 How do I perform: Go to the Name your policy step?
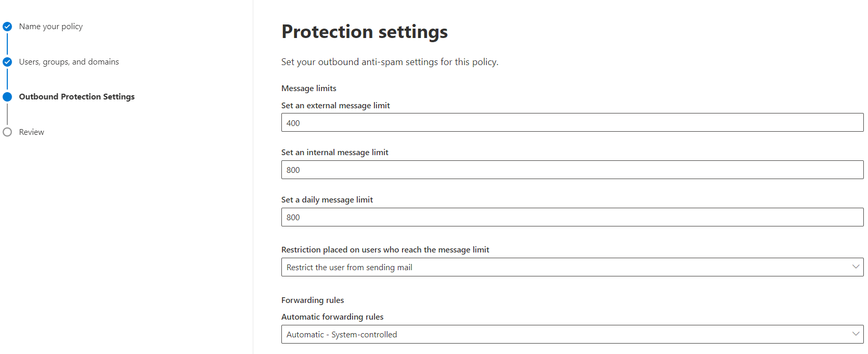pyautogui.click(x=51, y=27)
